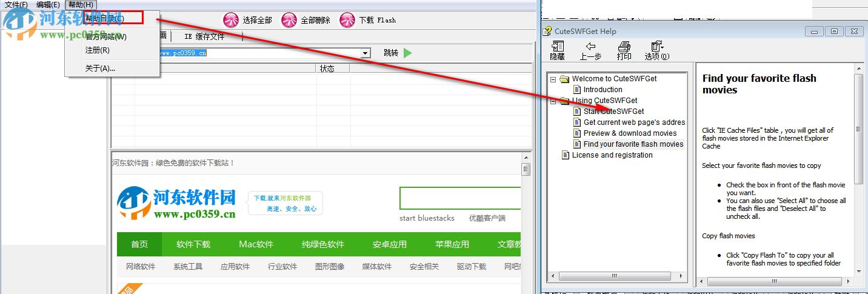Screen dimensions: 868x294
Task: Select Start CuteSWFGet topic
Action: pos(613,112)
